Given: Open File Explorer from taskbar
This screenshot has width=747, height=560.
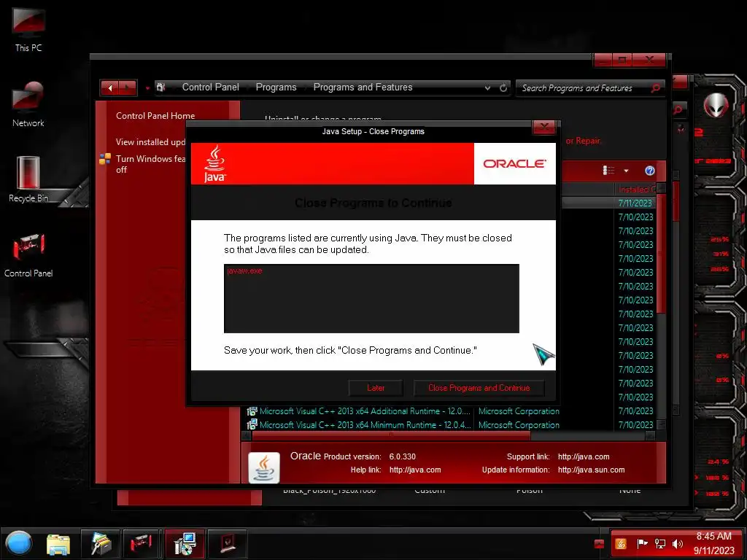Looking at the screenshot, I should pos(58,544).
